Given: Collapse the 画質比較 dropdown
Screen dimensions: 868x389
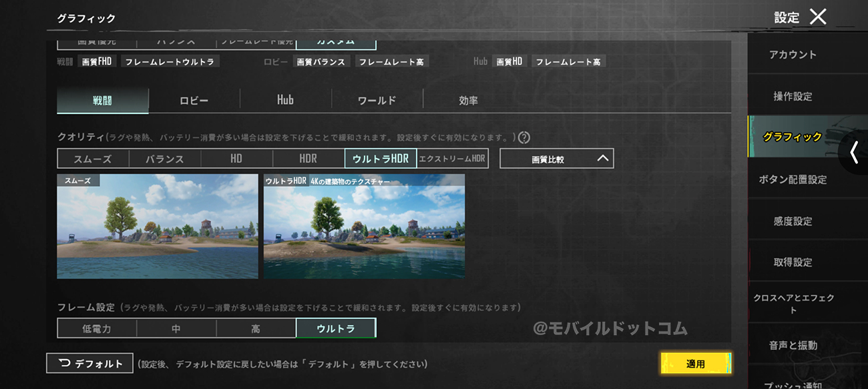Looking at the screenshot, I should (x=556, y=159).
